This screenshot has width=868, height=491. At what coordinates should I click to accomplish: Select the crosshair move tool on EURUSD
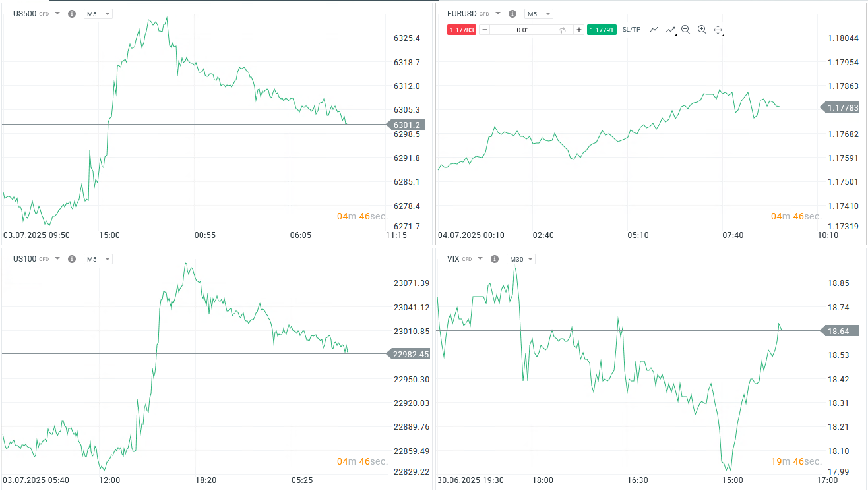click(x=718, y=30)
